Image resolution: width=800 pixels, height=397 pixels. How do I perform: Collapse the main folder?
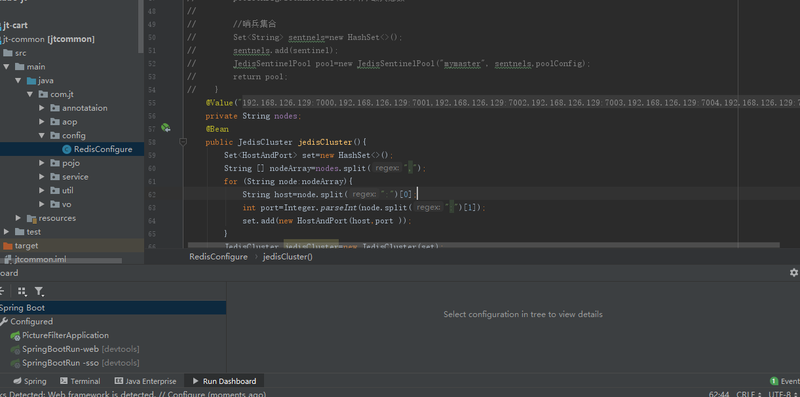(6, 67)
